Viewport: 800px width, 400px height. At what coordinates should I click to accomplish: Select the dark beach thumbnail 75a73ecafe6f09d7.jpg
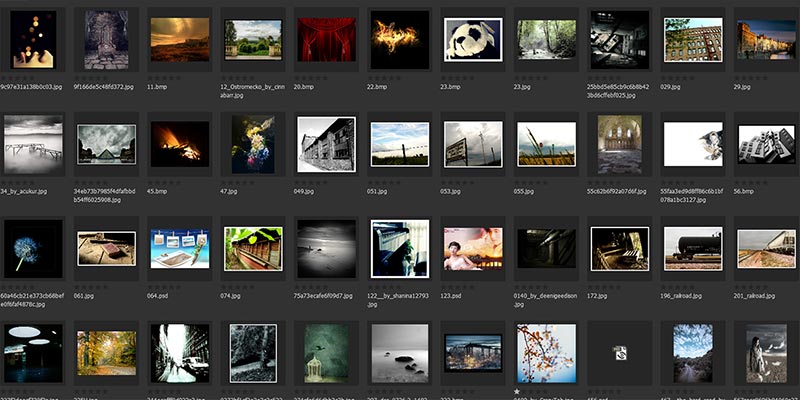point(327,249)
